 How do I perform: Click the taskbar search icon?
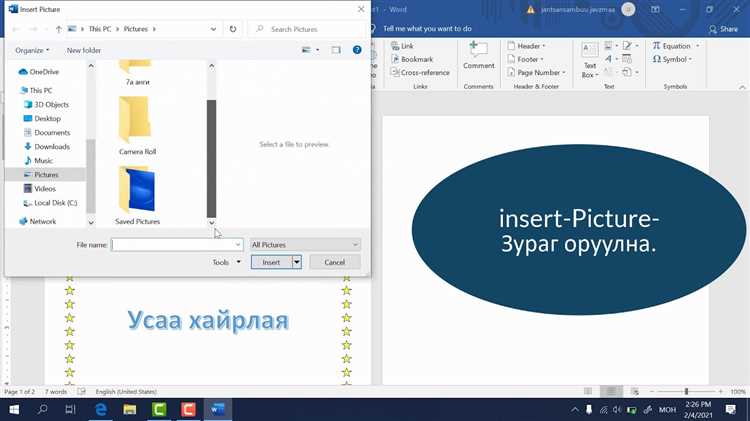coord(43,410)
